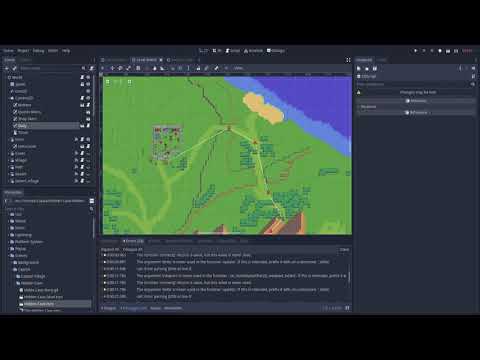Image resolution: width=480 pixels, height=360 pixels.
Task: Click the expand bottom panel icon
Action: click(347, 308)
